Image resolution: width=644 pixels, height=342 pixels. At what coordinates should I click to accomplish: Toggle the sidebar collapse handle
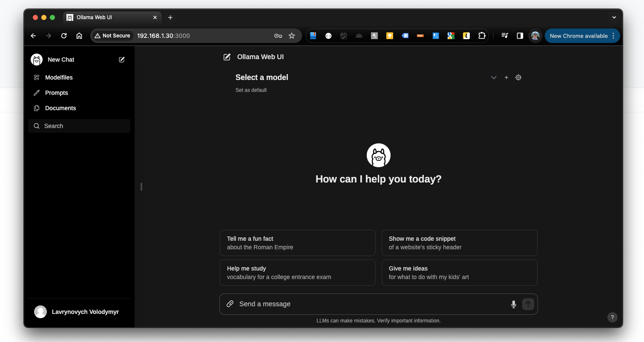pos(141,186)
